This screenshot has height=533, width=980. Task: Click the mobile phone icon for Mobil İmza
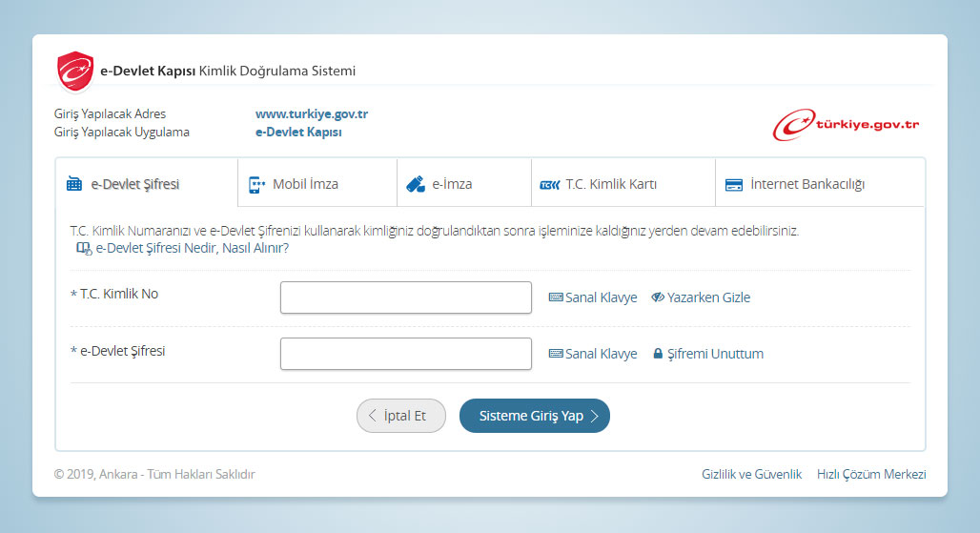coord(256,184)
